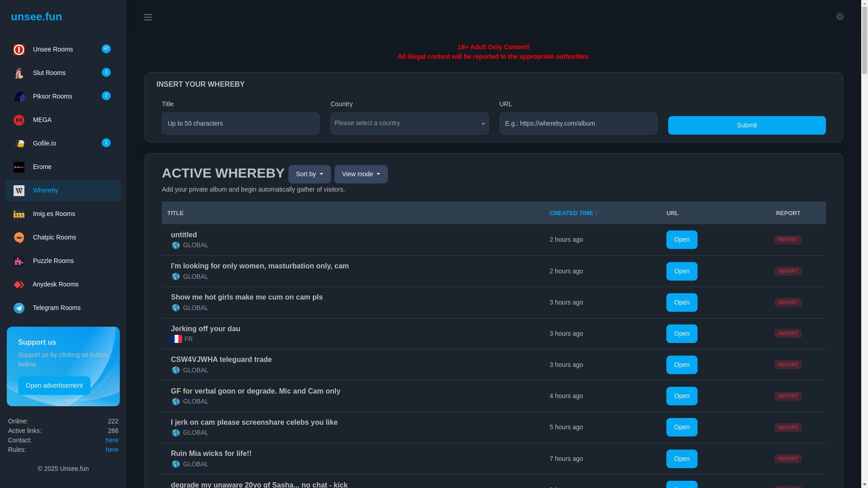Click the REPORT column header

click(788, 213)
